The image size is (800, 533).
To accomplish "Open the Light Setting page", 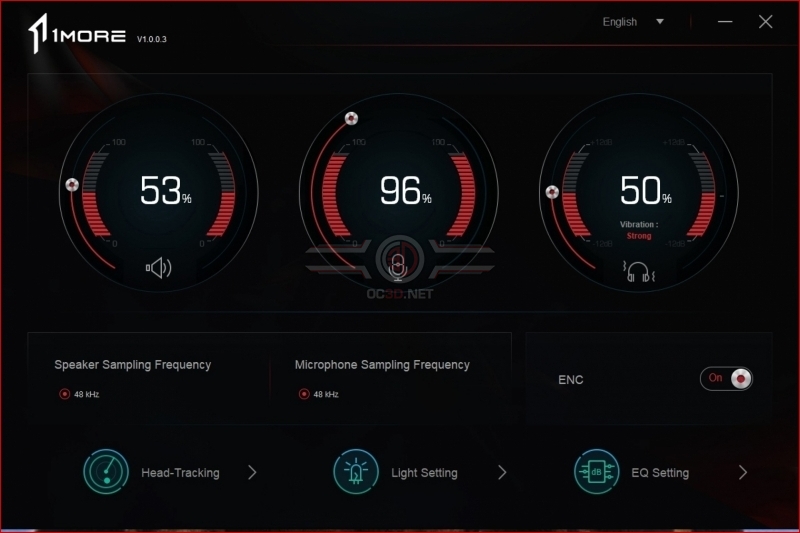I will (424, 473).
